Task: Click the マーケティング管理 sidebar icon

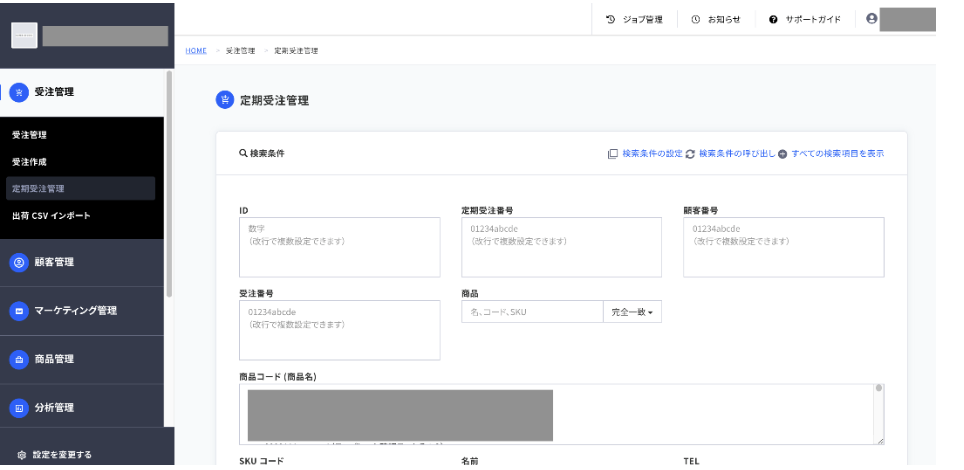Action: click(19, 311)
